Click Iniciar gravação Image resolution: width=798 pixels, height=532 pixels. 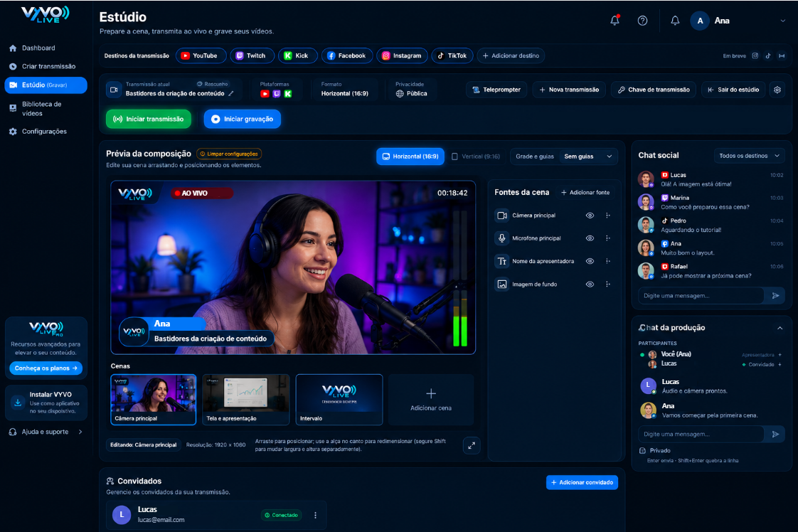243,119
